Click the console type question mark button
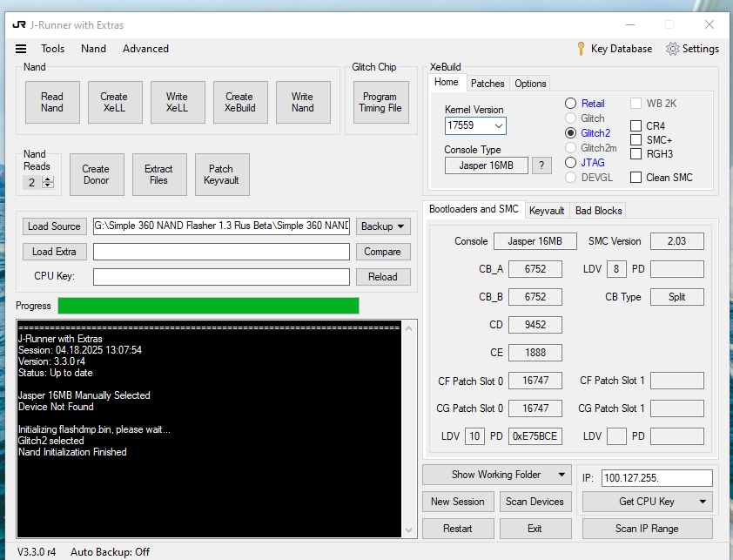 click(x=541, y=165)
